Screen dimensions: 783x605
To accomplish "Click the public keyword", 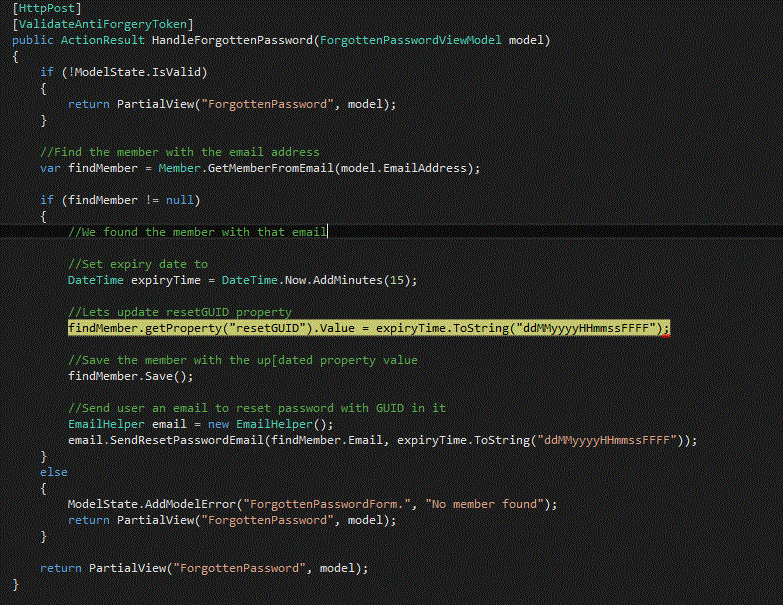I will 32,40.
